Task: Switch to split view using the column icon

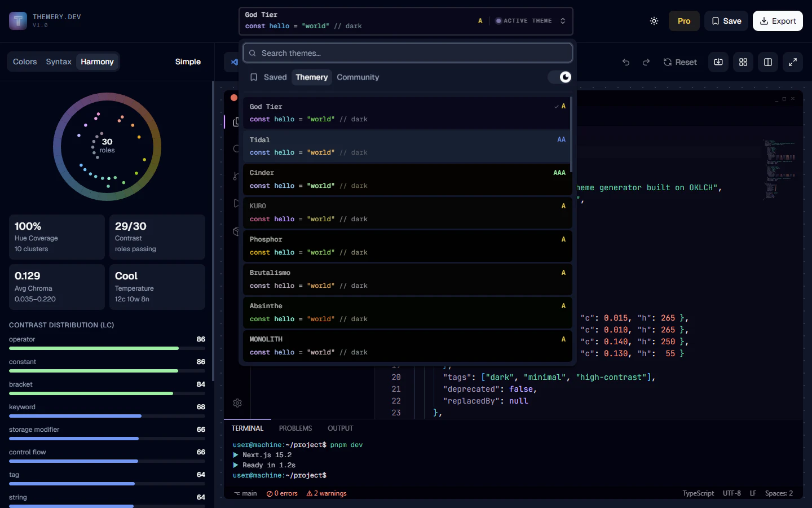Action: 767,62
